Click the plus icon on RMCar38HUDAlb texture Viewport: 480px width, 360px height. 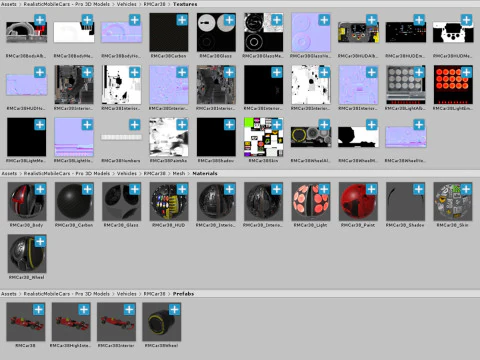tap(371, 20)
